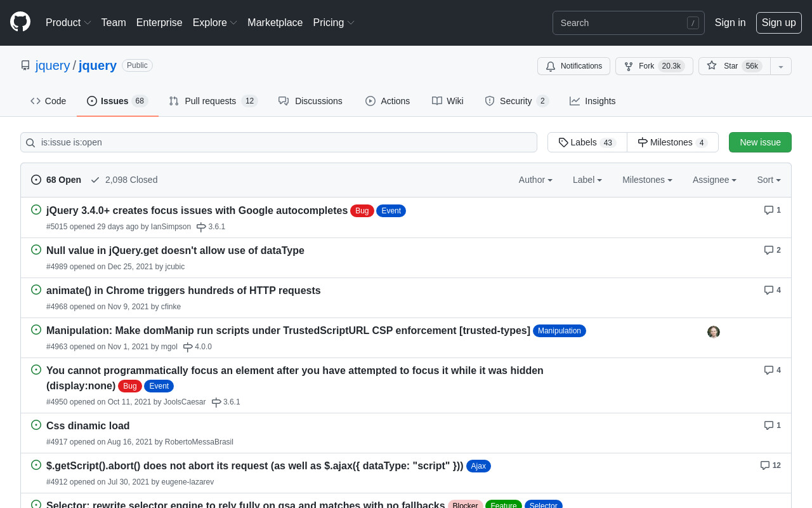812x508 pixels.
Task: Click the checkmark icon beside 2,098 Closed
Action: click(x=95, y=180)
